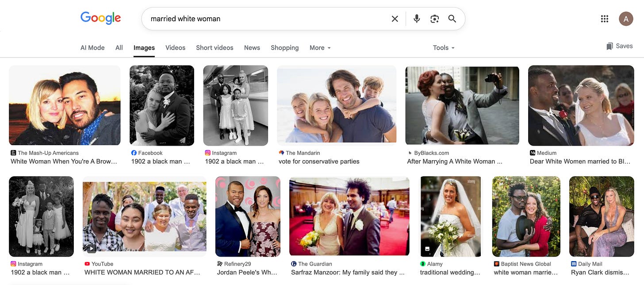The image size is (644, 285).
Task: Select the Shopping tab
Action: click(285, 48)
